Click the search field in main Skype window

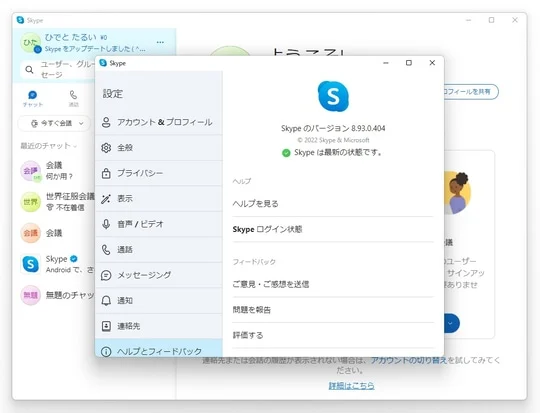click(x=59, y=70)
